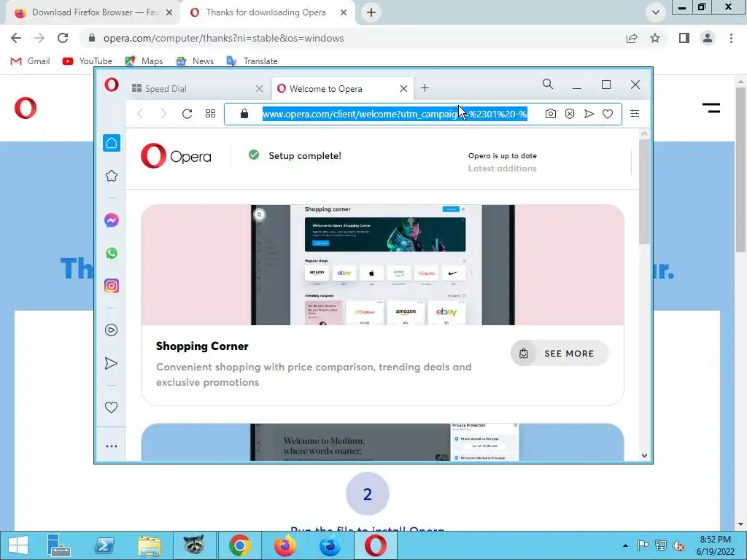
Task: Open Chrome profile avatar
Action: tap(708, 38)
